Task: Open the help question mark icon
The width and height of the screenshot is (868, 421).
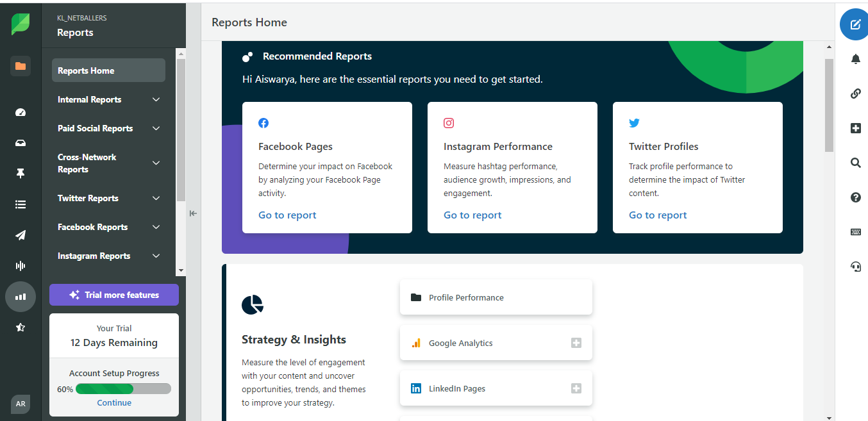Action: tap(855, 197)
